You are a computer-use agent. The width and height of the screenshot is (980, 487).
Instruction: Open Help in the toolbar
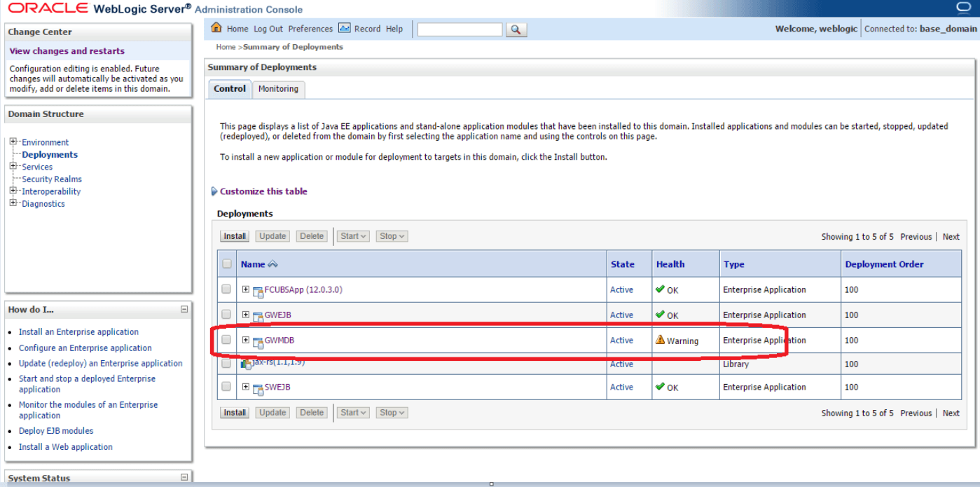pyautogui.click(x=394, y=29)
